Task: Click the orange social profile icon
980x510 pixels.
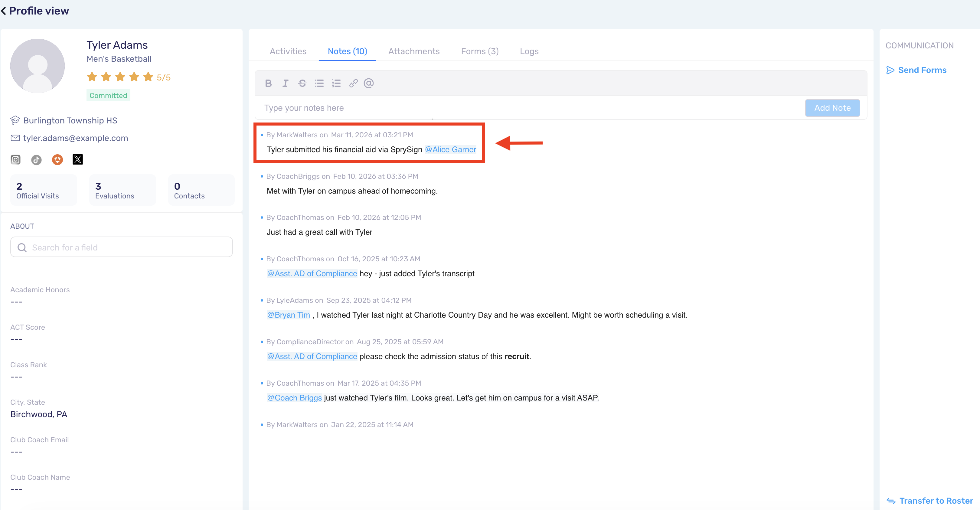Action: 57,159
